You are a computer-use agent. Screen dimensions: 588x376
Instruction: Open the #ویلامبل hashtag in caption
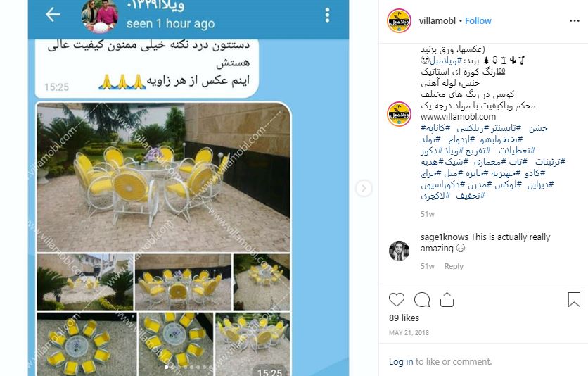tap(443, 61)
